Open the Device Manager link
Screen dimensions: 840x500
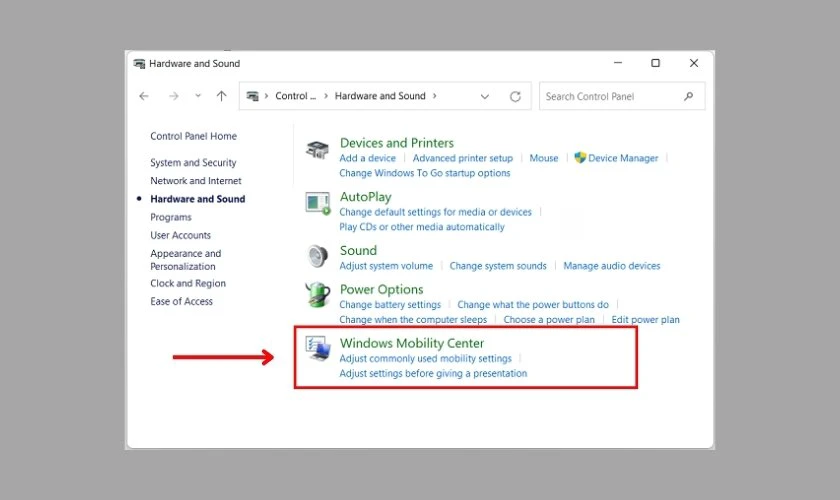[x=623, y=158]
